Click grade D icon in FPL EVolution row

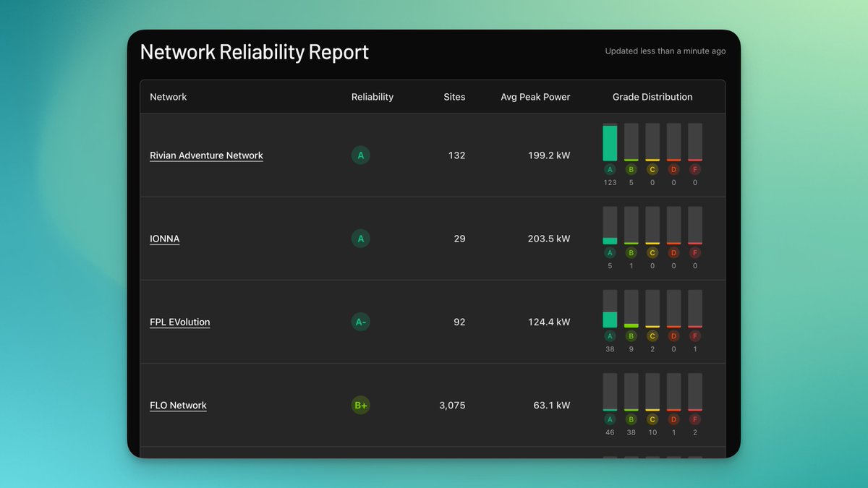coord(673,336)
